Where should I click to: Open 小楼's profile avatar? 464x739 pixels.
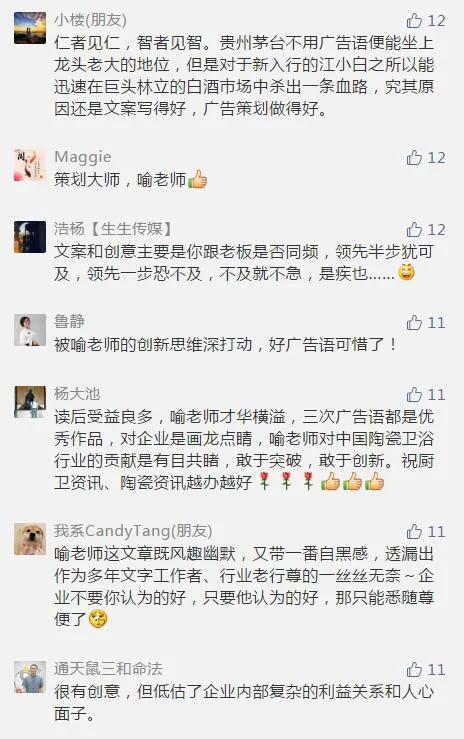tap(30, 28)
